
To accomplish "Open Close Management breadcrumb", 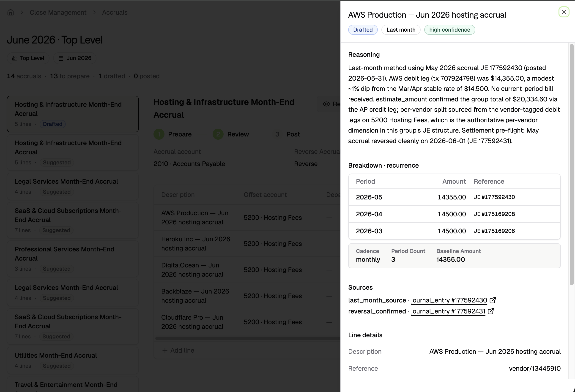I will [58, 12].
